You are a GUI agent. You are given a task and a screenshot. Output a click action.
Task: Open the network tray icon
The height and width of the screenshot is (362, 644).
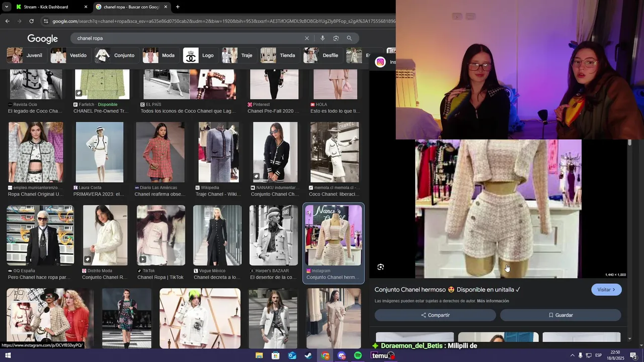589,355
